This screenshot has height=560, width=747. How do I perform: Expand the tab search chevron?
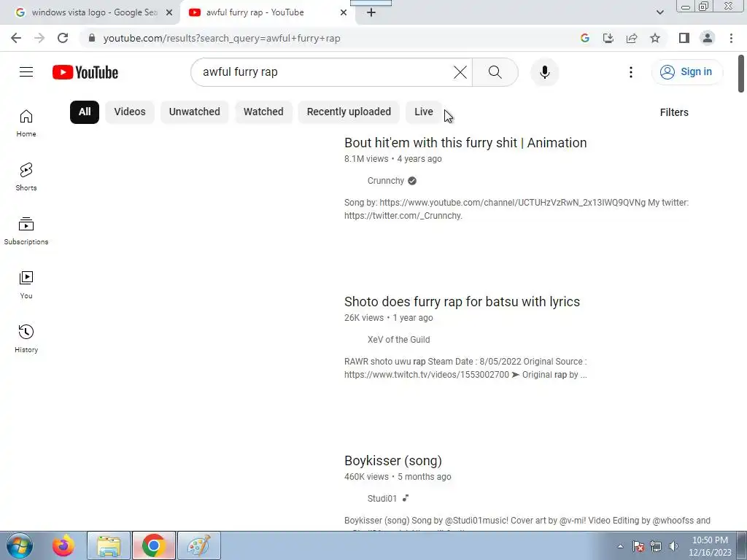659,12
